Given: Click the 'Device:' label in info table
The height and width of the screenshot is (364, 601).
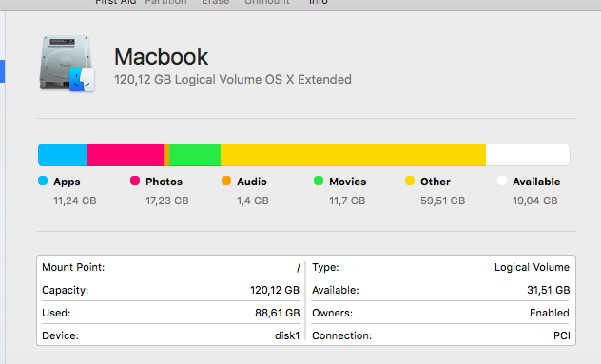Looking at the screenshot, I should click(x=60, y=335).
